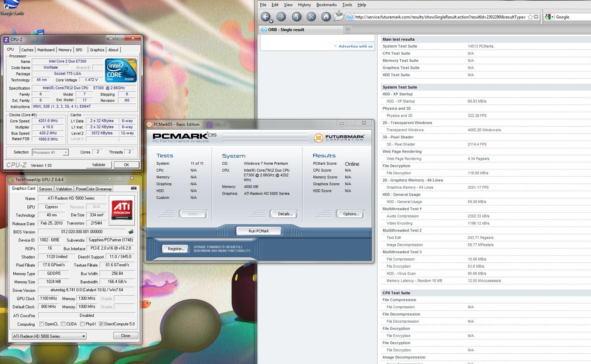Open the ATI Radeon HD 5800 Series dropdown

click(49, 336)
